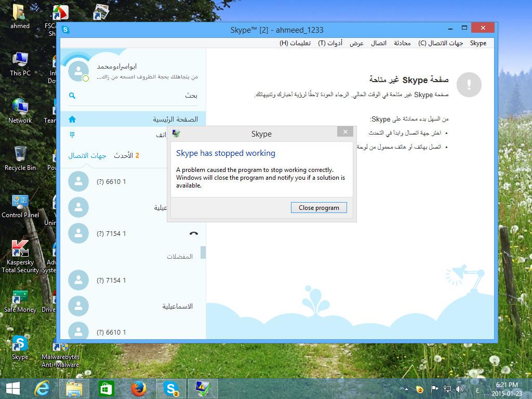
Task: Switch to the جهات الاتصال contacts tab
Action: (x=87, y=155)
